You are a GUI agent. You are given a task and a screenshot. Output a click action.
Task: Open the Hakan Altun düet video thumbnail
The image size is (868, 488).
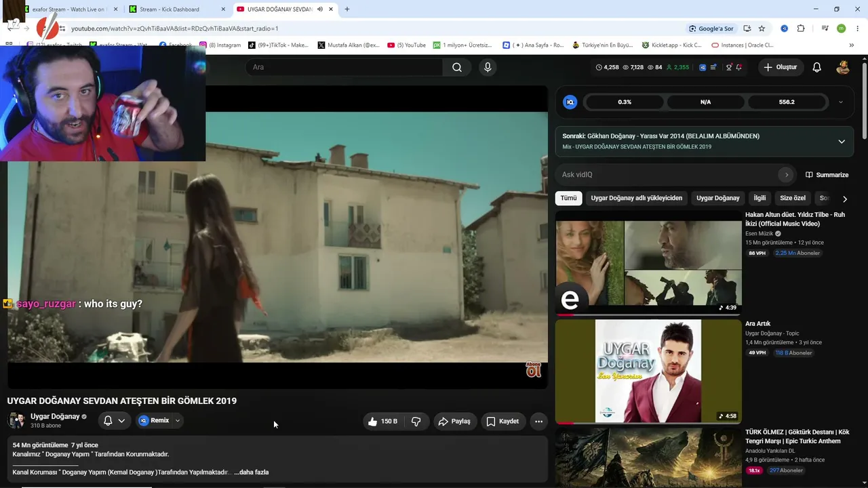click(x=648, y=263)
